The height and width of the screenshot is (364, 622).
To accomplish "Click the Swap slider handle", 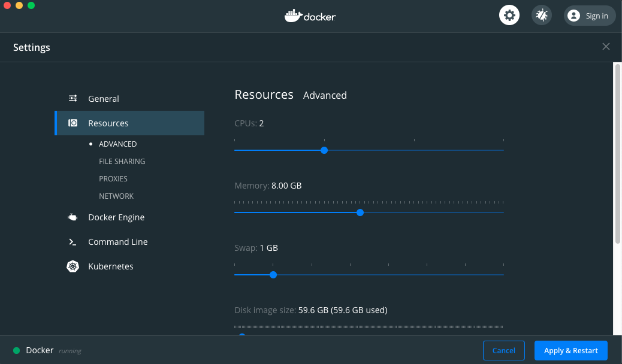I will (x=273, y=275).
